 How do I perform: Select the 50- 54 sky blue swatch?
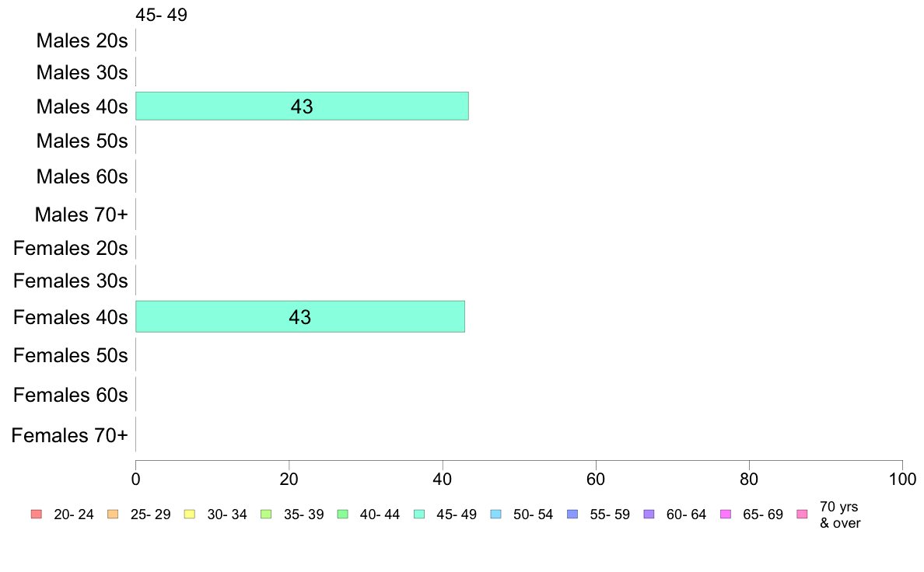click(496, 514)
